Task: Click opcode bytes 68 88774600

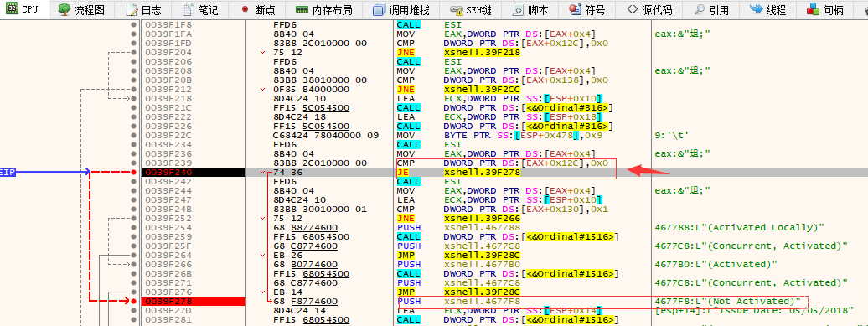Action: click(x=306, y=227)
